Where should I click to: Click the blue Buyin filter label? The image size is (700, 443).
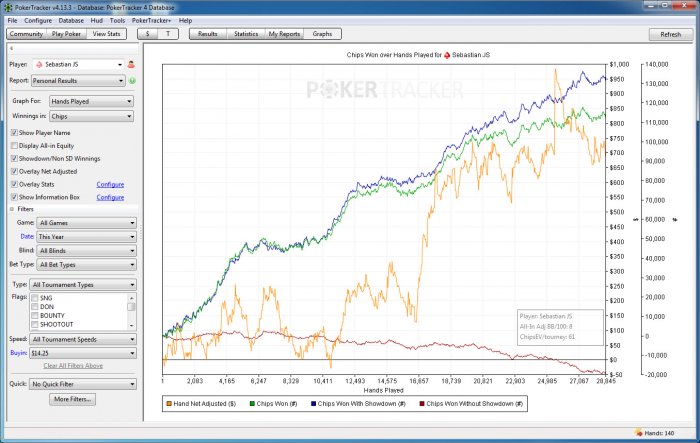click(x=18, y=353)
